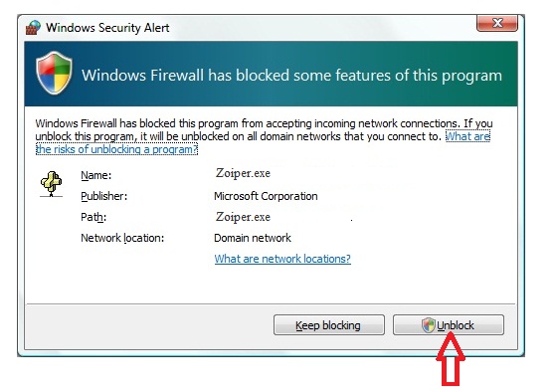Click the Zoiper.exe path value
This screenshot has width=556, height=392.
[x=243, y=217]
